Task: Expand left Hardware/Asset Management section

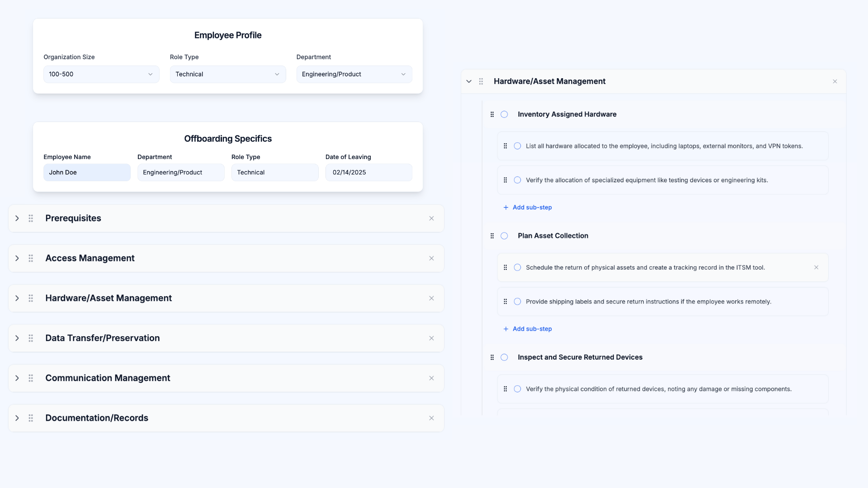Action: [x=17, y=298]
